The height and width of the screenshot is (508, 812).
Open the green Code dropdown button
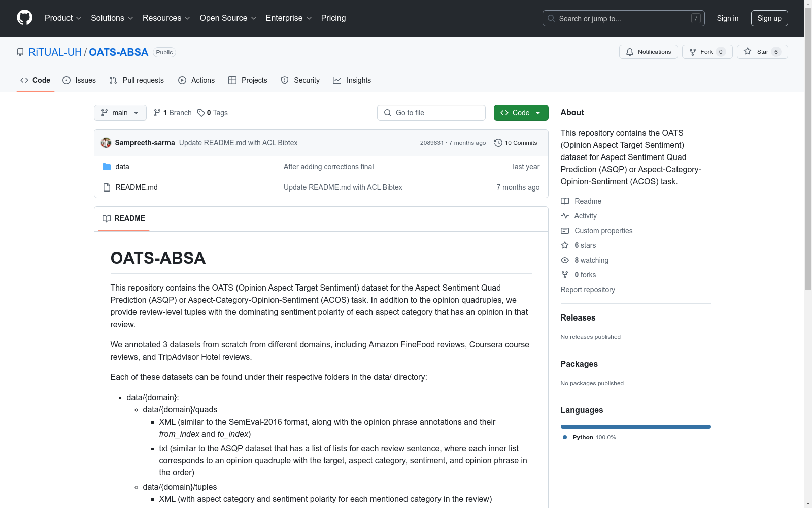click(521, 113)
